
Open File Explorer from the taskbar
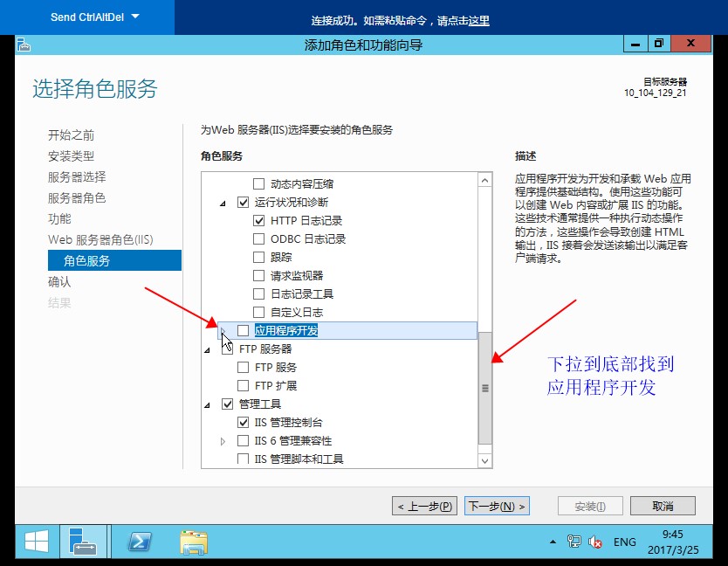tap(193, 542)
